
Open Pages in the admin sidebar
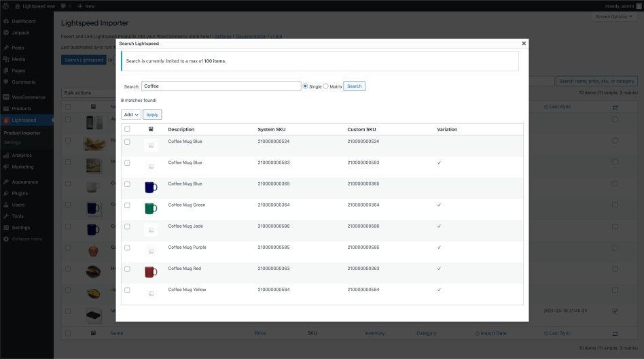[x=18, y=71]
